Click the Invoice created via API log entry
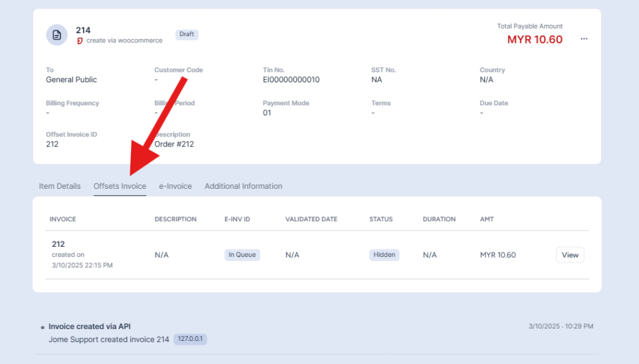 click(90, 327)
